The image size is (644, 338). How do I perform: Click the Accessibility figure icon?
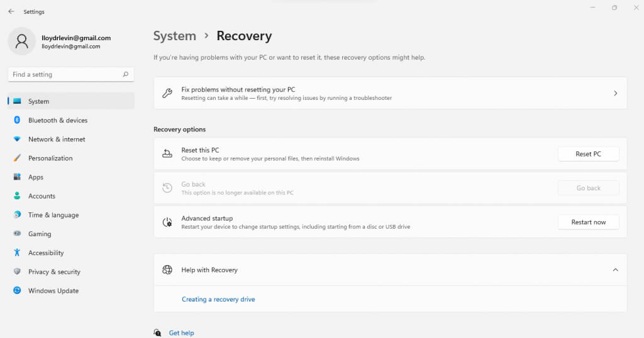coord(17,253)
